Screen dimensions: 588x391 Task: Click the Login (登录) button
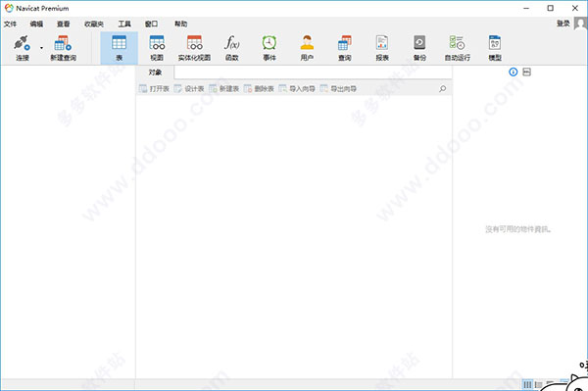(x=563, y=24)
